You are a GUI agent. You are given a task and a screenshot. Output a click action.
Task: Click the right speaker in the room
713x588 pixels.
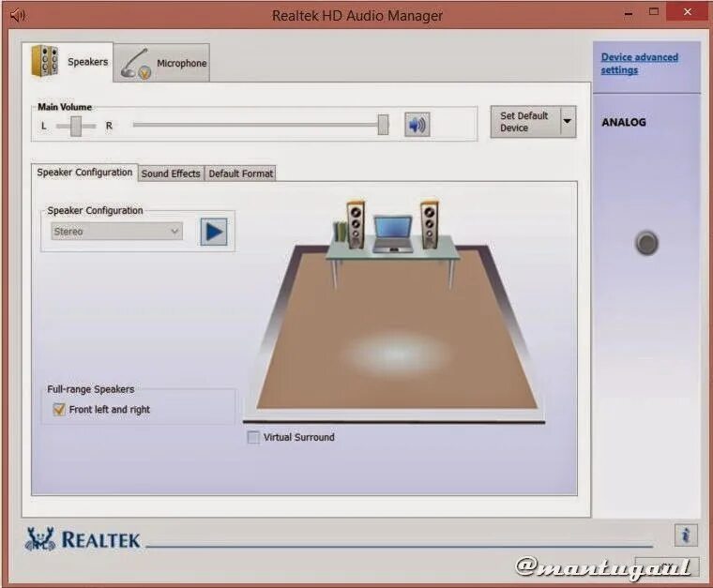click(430, 224)
